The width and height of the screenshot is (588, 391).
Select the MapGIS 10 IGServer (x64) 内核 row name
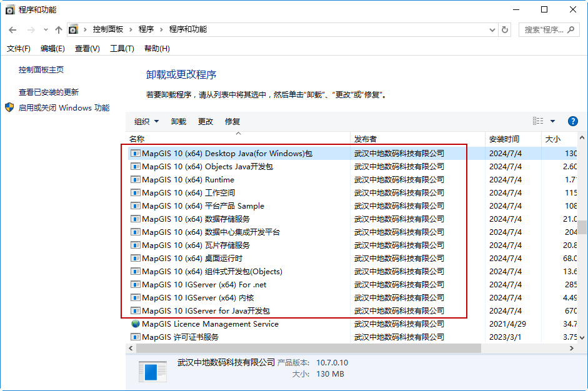click(198, 298)
